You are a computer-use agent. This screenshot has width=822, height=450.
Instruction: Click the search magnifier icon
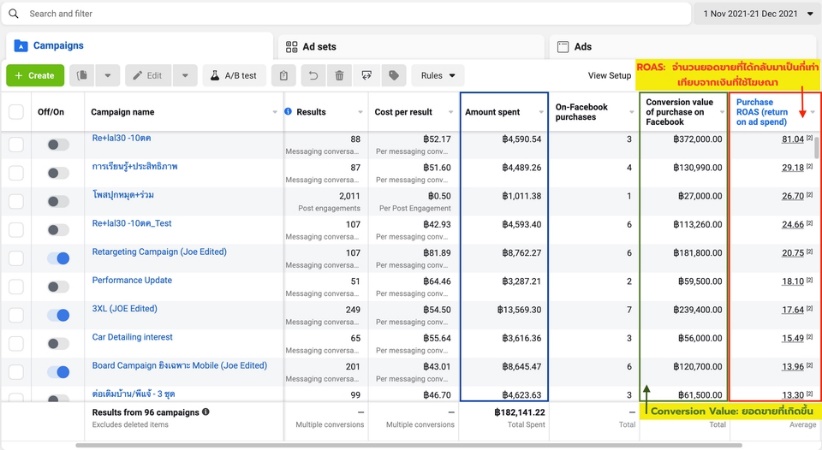coord(15,14)
